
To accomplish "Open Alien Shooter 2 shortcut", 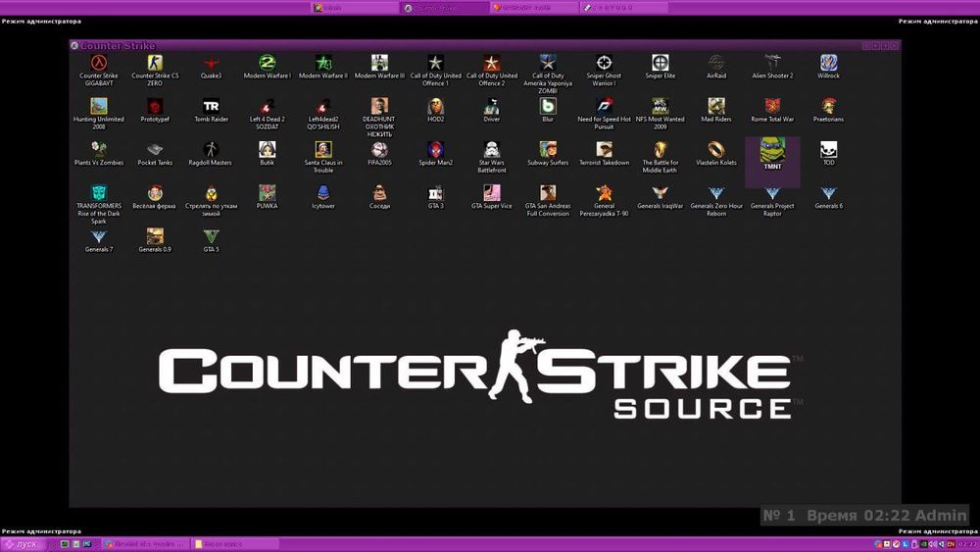I will pyautogui.click(x=772, y=63).
